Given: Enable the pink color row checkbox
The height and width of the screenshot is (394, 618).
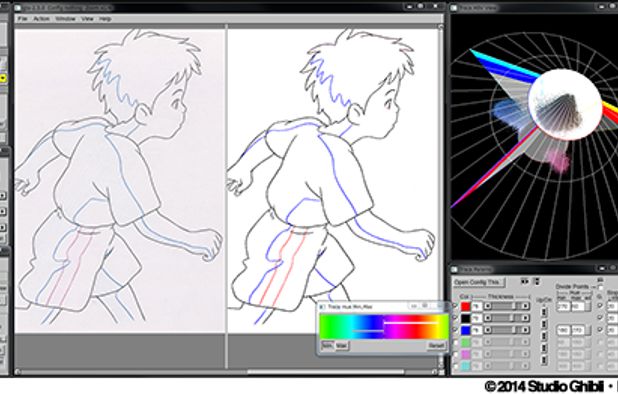Looking at the screenshot, I should pos(456,355).
